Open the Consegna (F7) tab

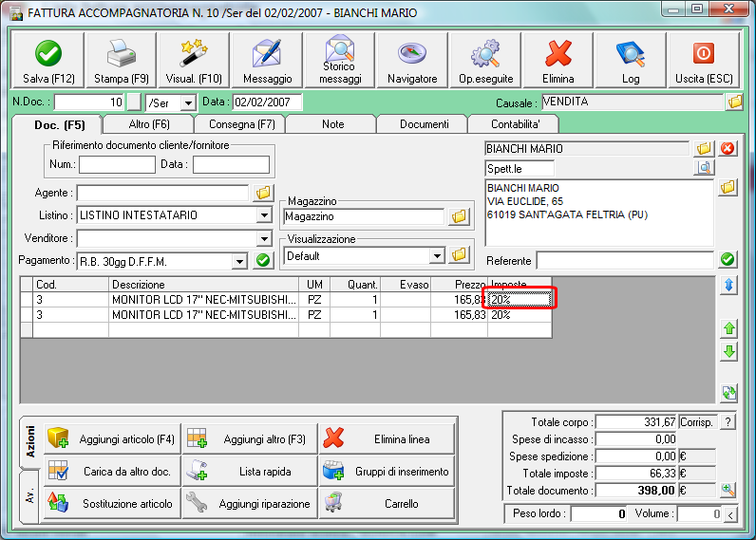pos(241,124)
